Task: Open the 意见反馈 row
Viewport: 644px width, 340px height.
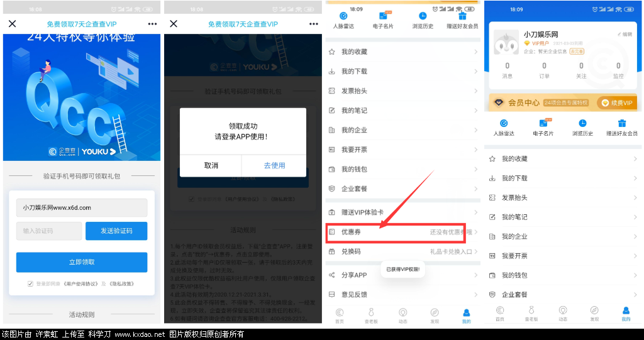Action: tap(403, 294)
